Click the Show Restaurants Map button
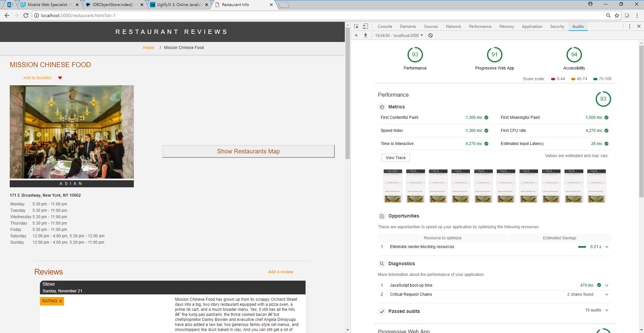This screenshot has height=333, width=644. [x=248, y=151]
